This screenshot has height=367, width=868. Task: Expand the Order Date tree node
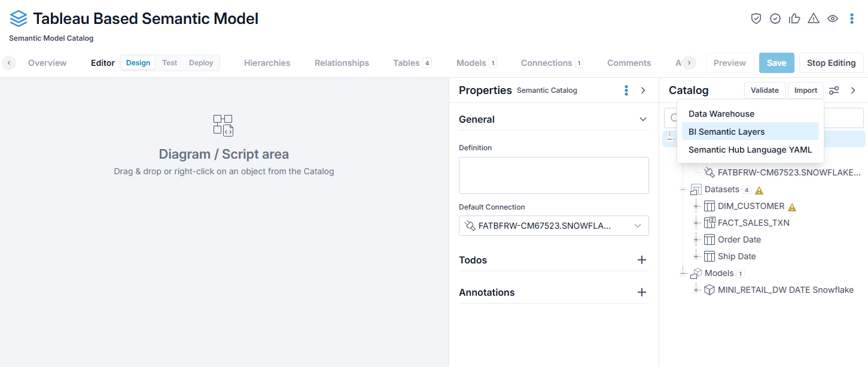696,239
